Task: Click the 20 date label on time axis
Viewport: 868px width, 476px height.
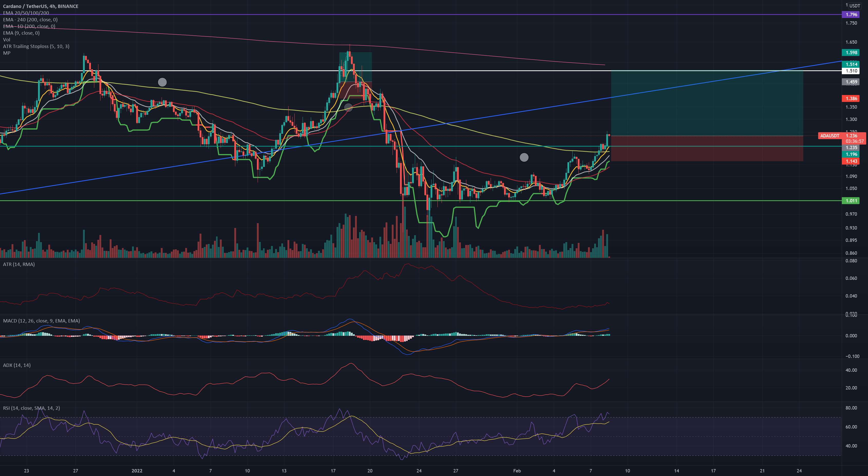Action: (x=370, y=471)
